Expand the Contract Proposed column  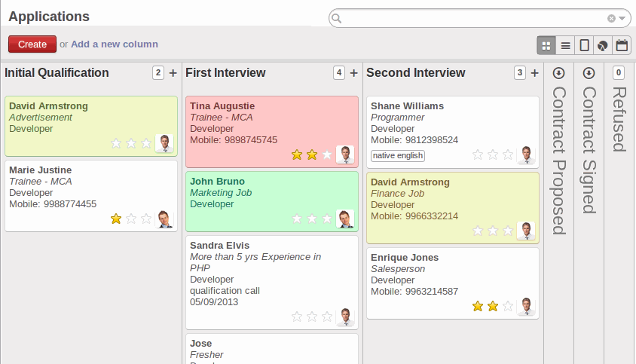tap(558, 73)
